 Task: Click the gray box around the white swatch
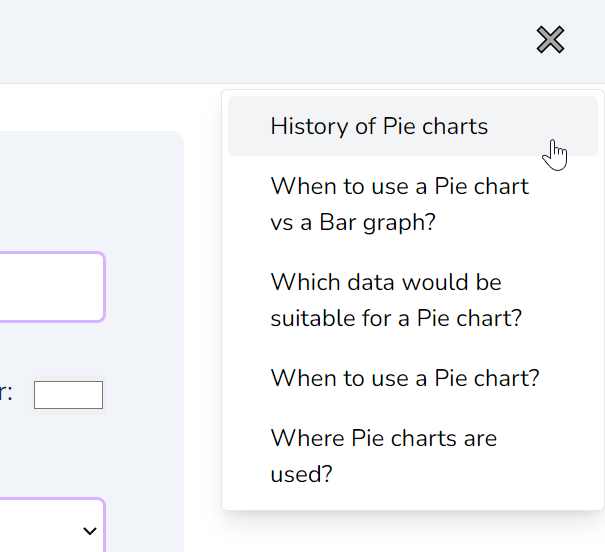(68, 395)
